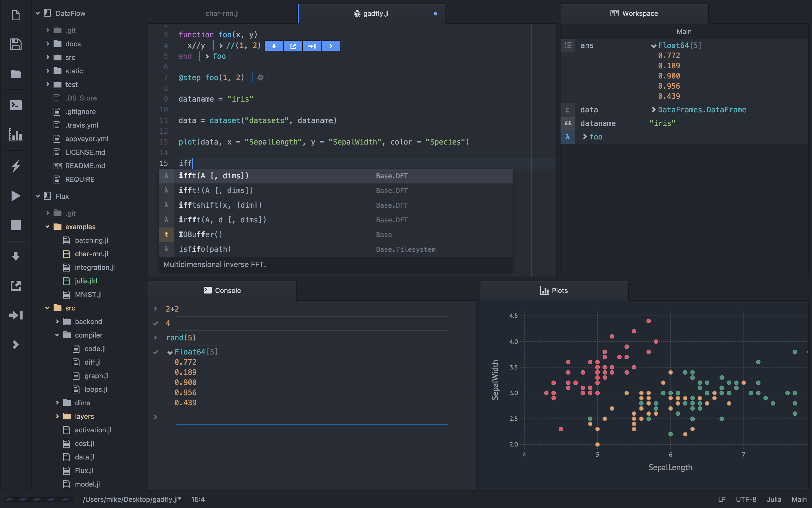Click the Console input line

[x=312, y=417]
